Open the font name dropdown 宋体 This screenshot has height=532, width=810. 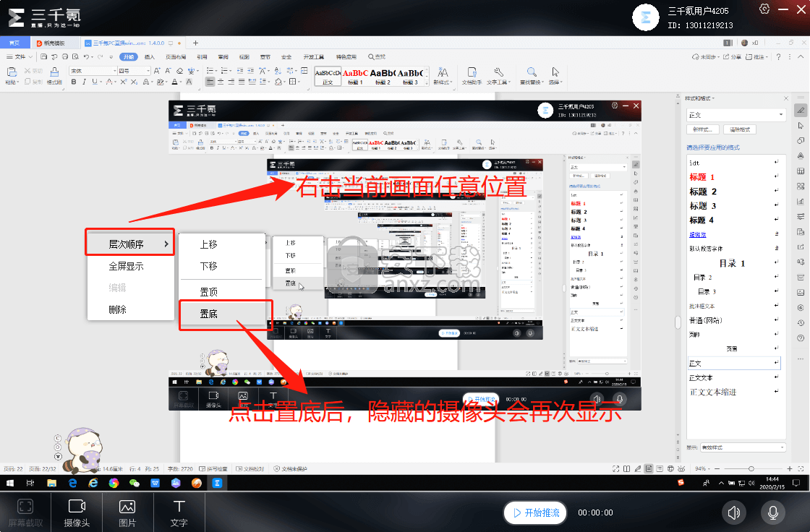coord(93,71)
